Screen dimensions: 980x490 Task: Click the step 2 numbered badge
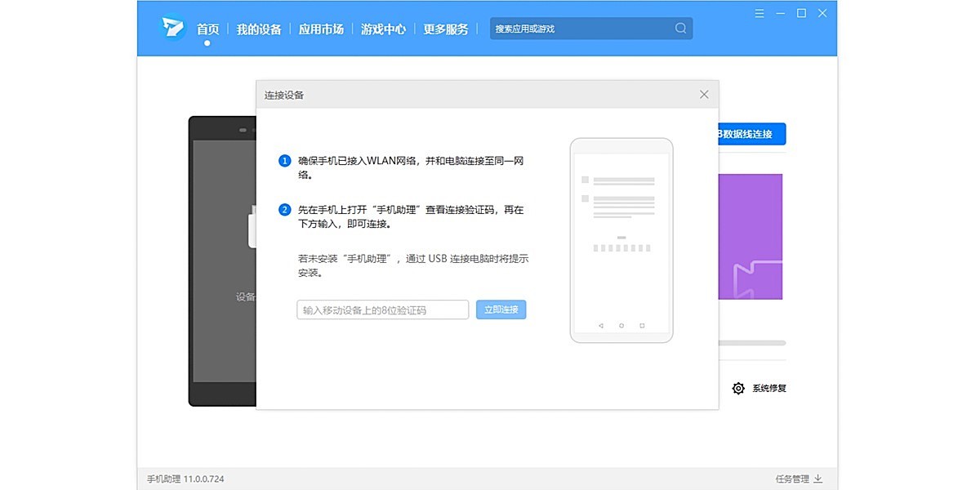(x=284, y=209)
